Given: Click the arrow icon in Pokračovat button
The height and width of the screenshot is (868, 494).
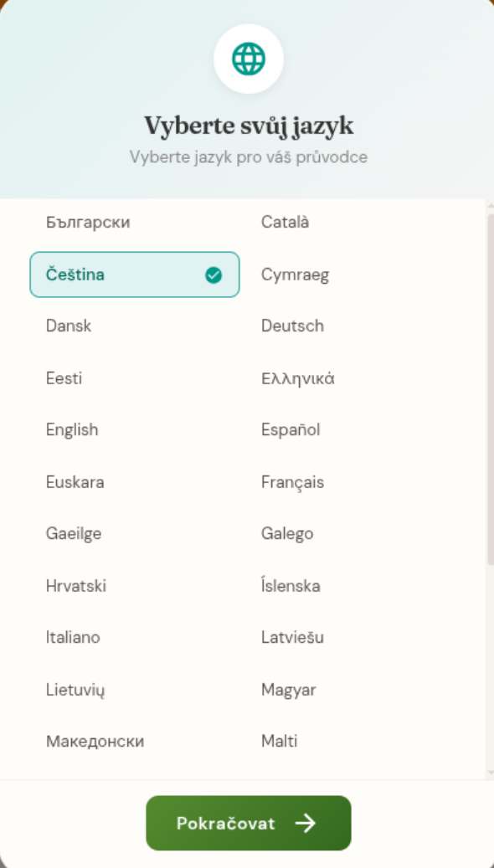Looking at the screenshot, I should click(305, 823).
